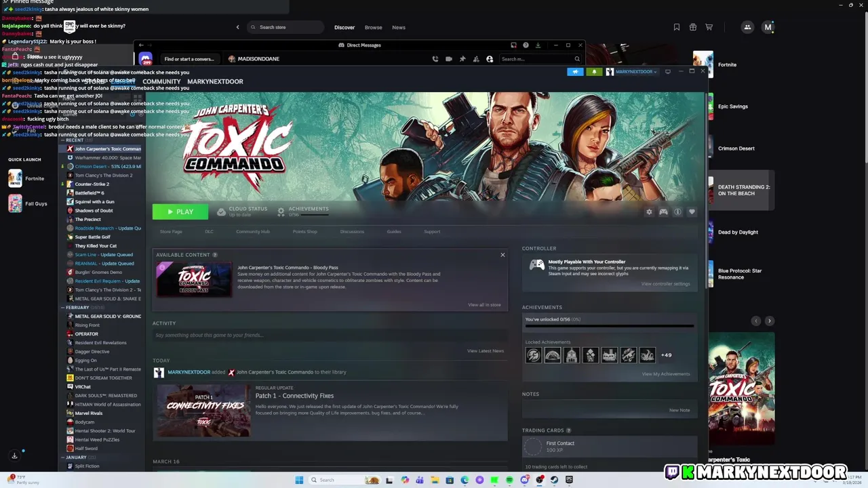Start Discord voice call with MADISONDOANE
The height and width of the screenshot is (488, 868).
tap(435, 59)
